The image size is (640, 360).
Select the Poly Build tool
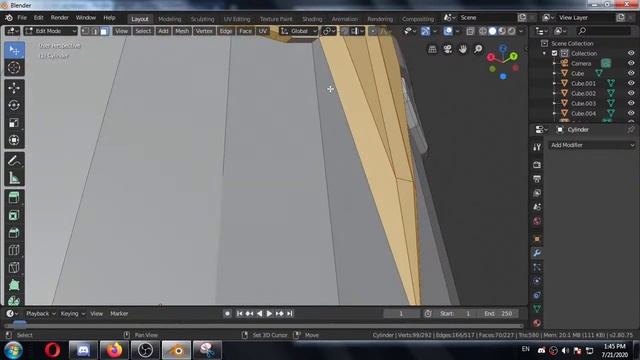point(14,284)
